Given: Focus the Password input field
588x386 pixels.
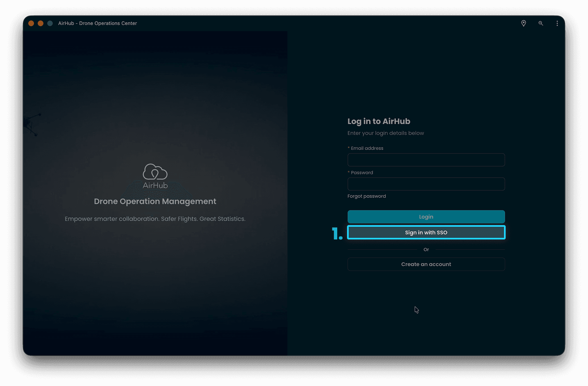Looking at the screenshot, I should point(426,184).
